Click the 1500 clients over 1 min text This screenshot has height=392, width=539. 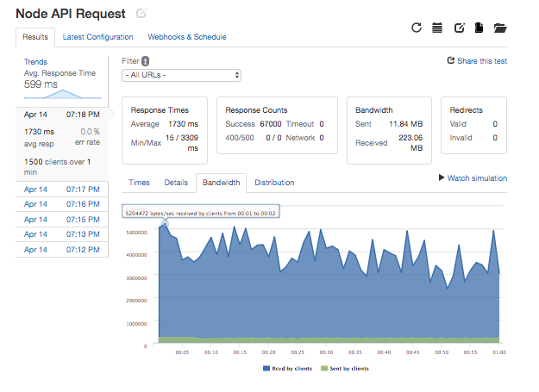click(x=58, y=167)
